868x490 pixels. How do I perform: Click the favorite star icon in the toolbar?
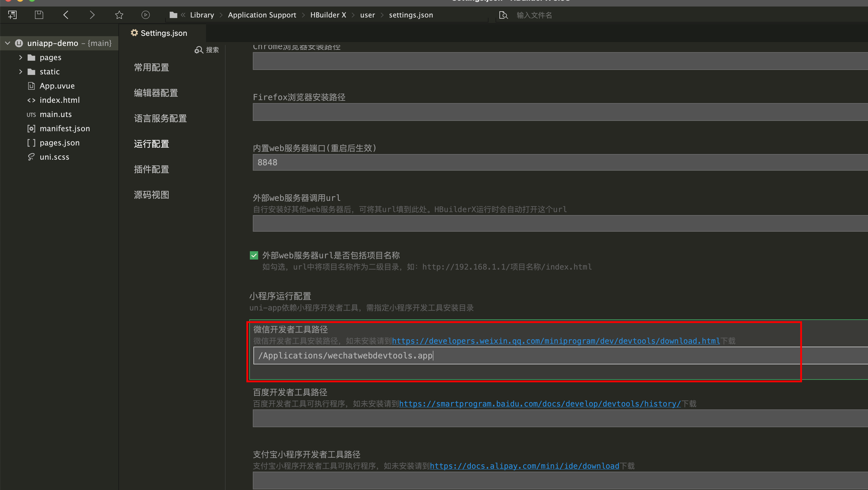coord(119,15)
